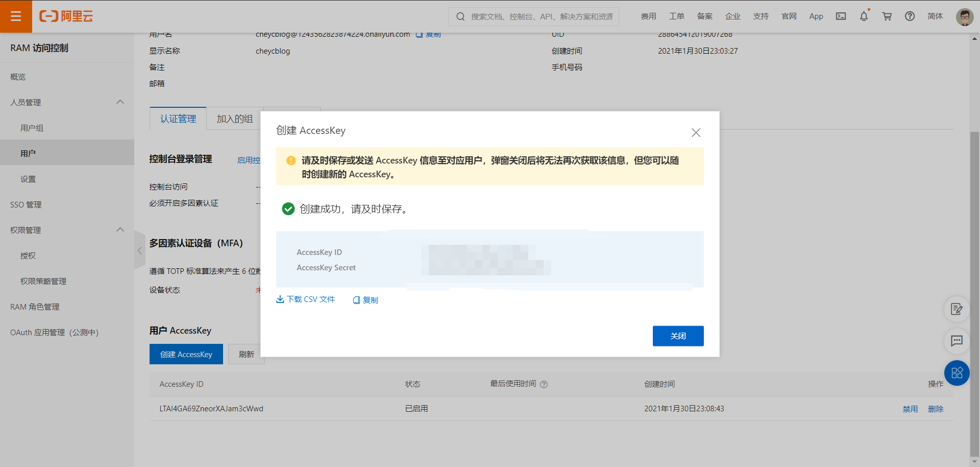Viewport: 980px width, 467px height.
Task: Open the blue apps grid floating button
Action: [x=957, y=373]
